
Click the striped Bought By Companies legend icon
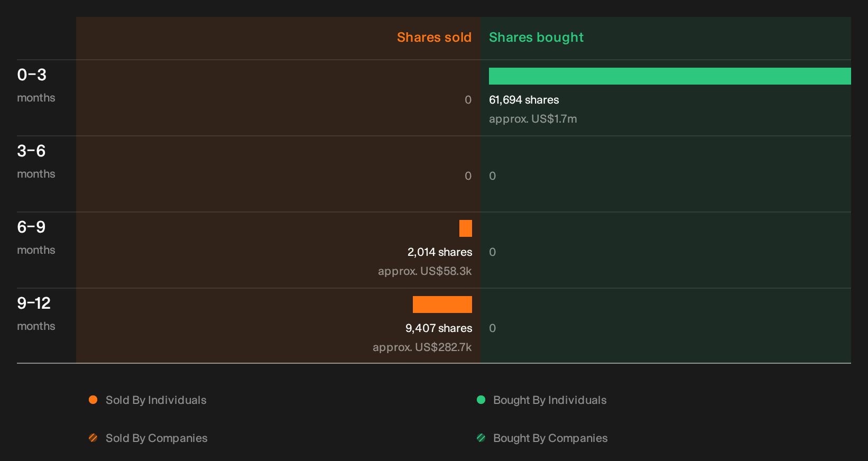481,438
